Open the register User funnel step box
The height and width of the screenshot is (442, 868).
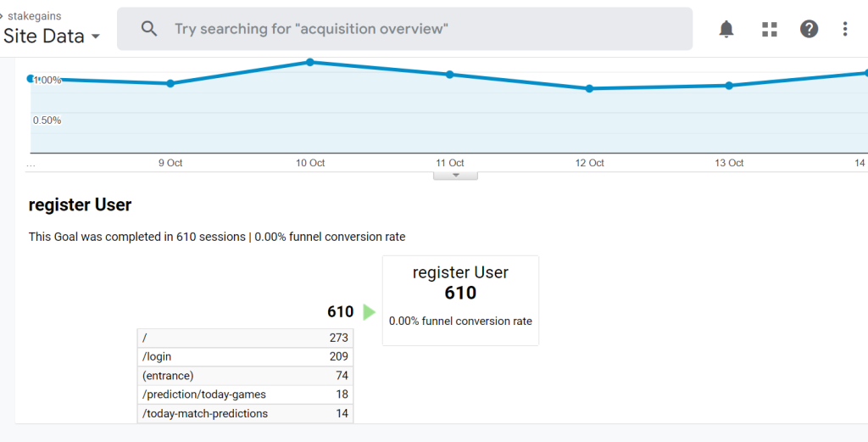tap(460, 300)
